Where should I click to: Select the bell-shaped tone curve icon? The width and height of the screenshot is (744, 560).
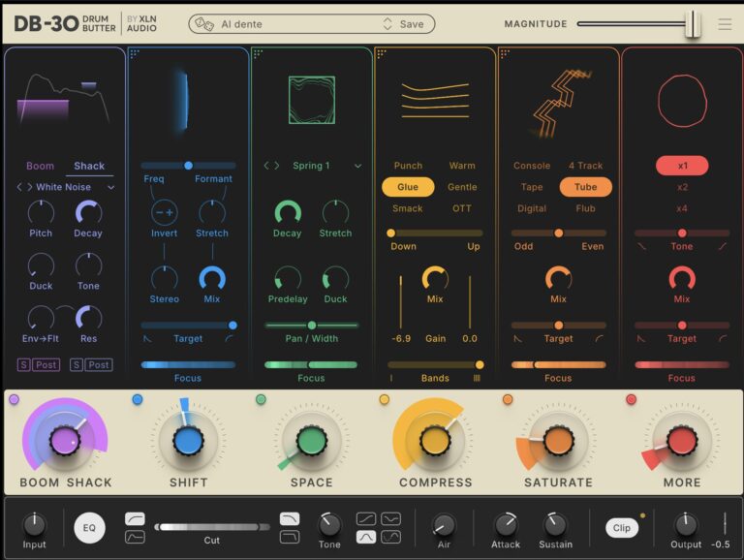[x=366, y=537]
